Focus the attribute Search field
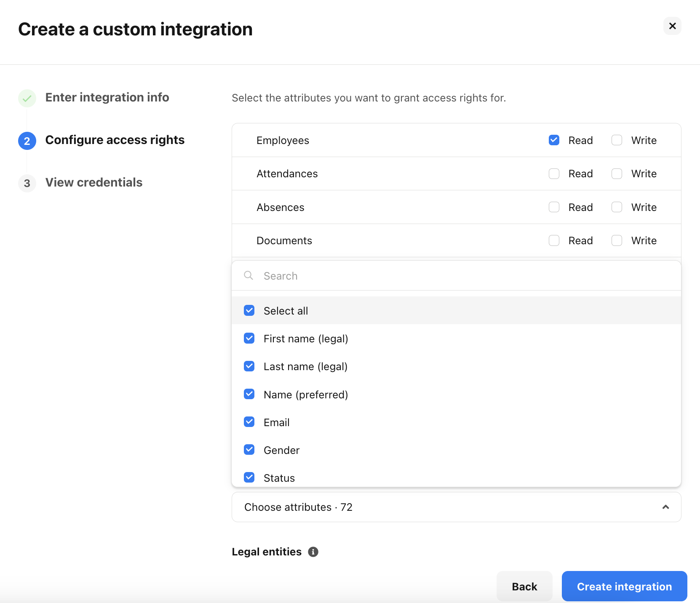This screenshot has height=603, width=700. point(456,276)
